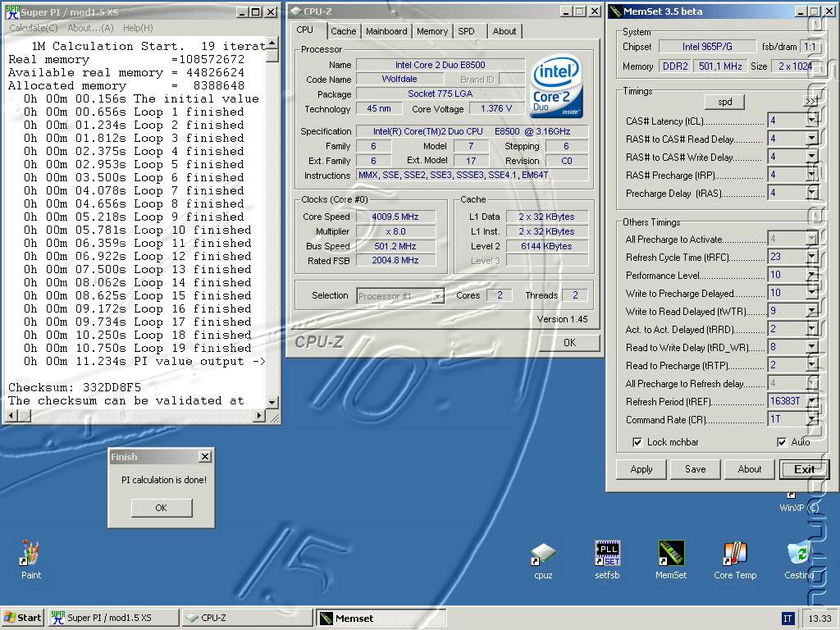Close the Finish dialog with X
Viewport: 840px width, 630px height.
point(205,456)
